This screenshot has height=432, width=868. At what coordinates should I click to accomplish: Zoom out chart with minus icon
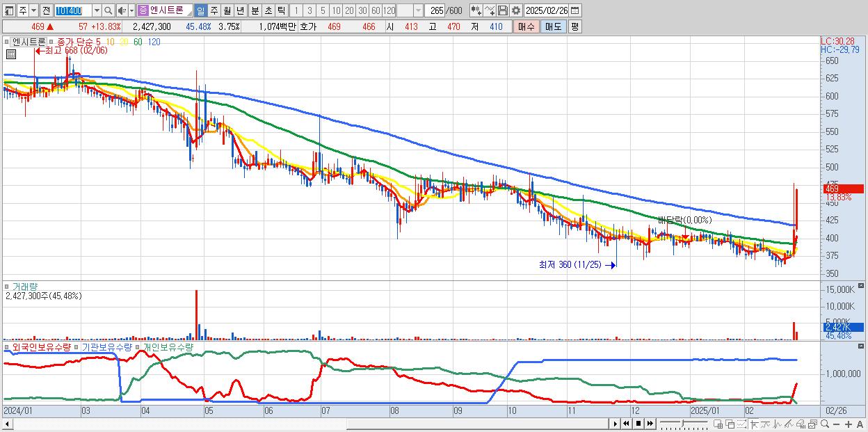(836, 424)
